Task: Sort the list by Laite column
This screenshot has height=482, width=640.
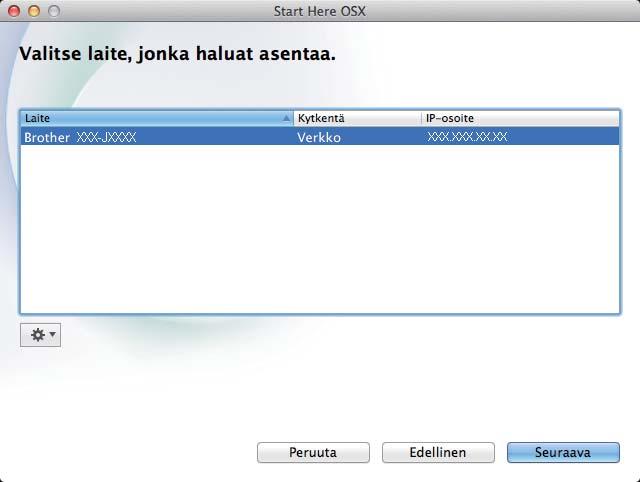Action: pyautogui.click(x=157, y=118)
